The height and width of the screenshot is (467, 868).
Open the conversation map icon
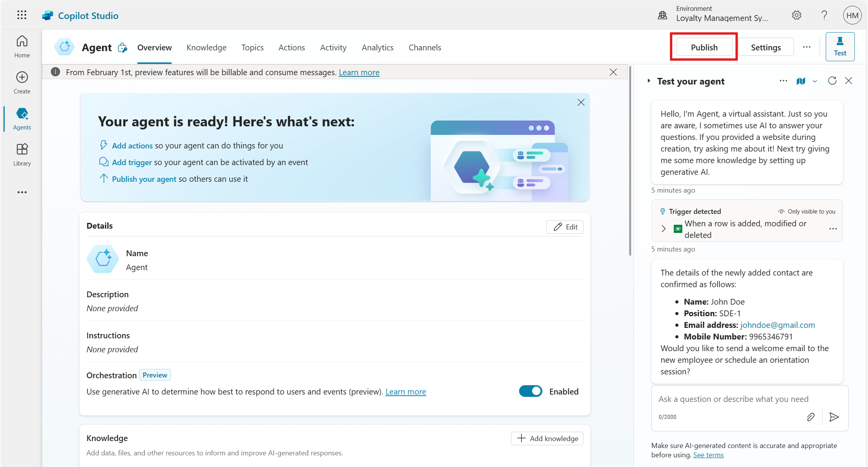[x=801, y=81]
